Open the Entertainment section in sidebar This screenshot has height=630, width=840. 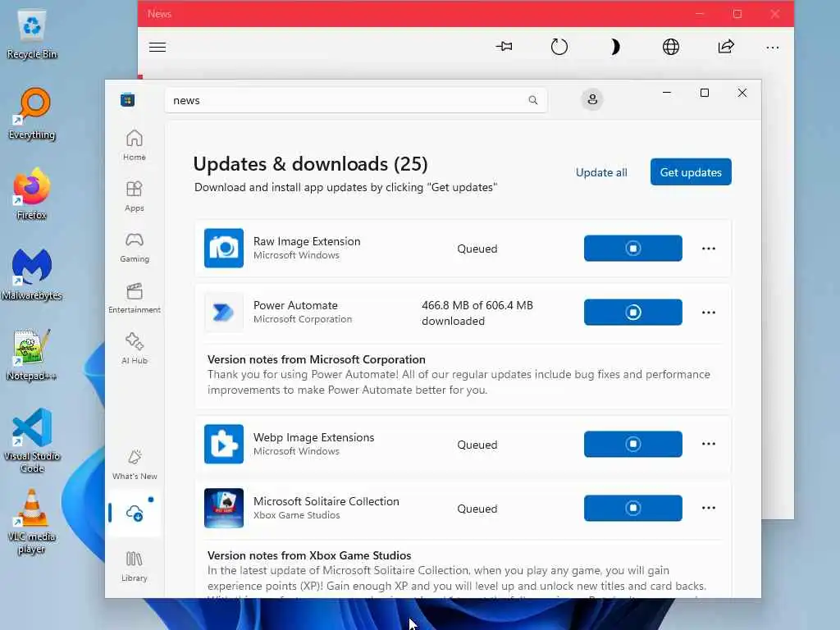point(134,298)
